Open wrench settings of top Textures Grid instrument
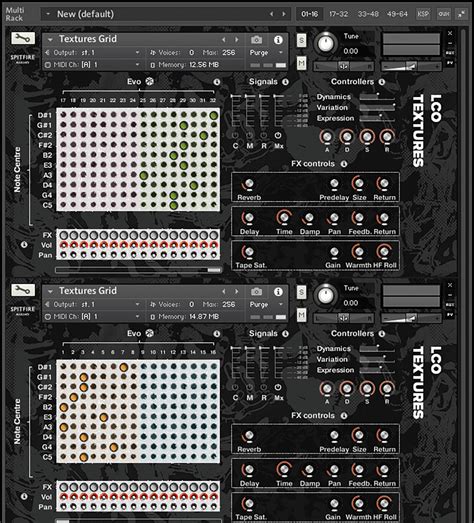Image resolution: width=474 pixels, height=523 pixels. [x=23, y=38]
